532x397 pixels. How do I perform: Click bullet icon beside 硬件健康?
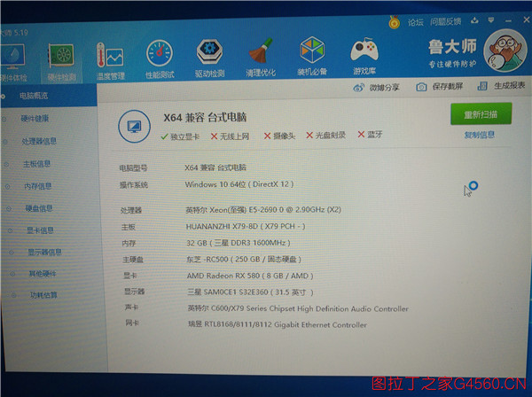(4, 119)
